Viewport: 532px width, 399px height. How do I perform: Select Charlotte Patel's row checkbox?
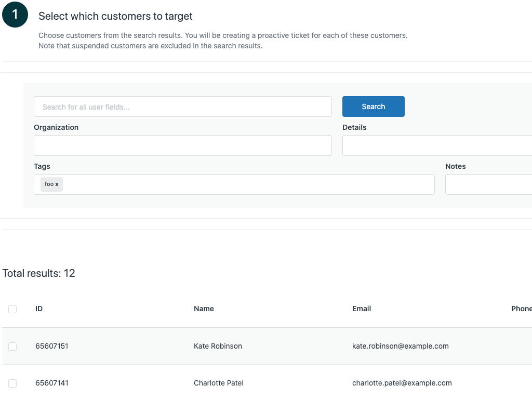(12, 383)
